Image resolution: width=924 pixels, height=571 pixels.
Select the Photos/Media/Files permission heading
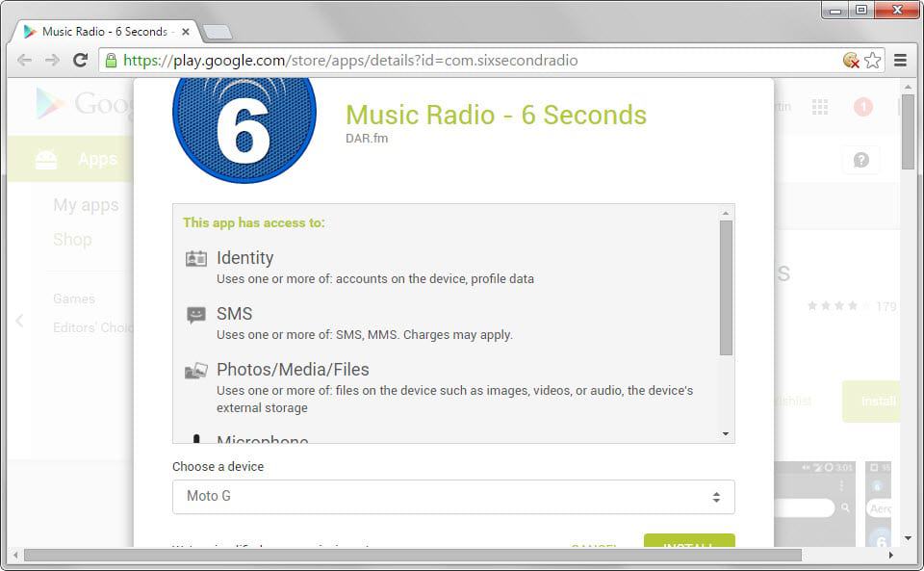point(293,370)
